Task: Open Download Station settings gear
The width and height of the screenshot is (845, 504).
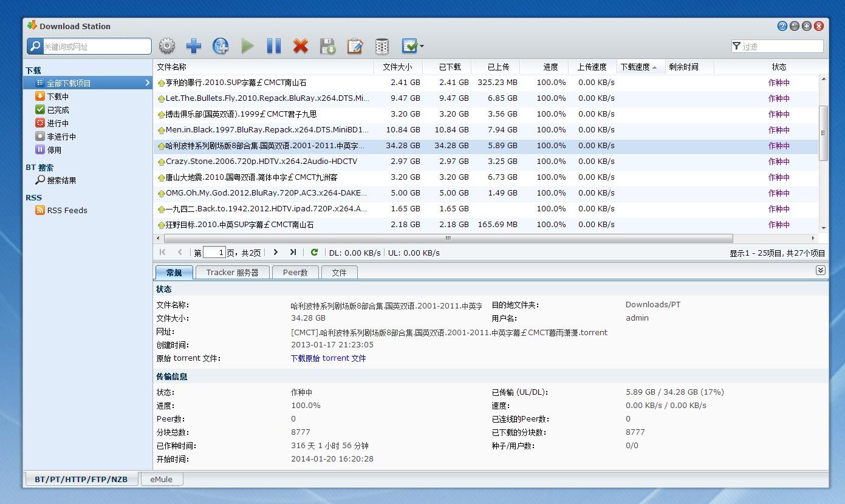Action: [x=166, y=46]
